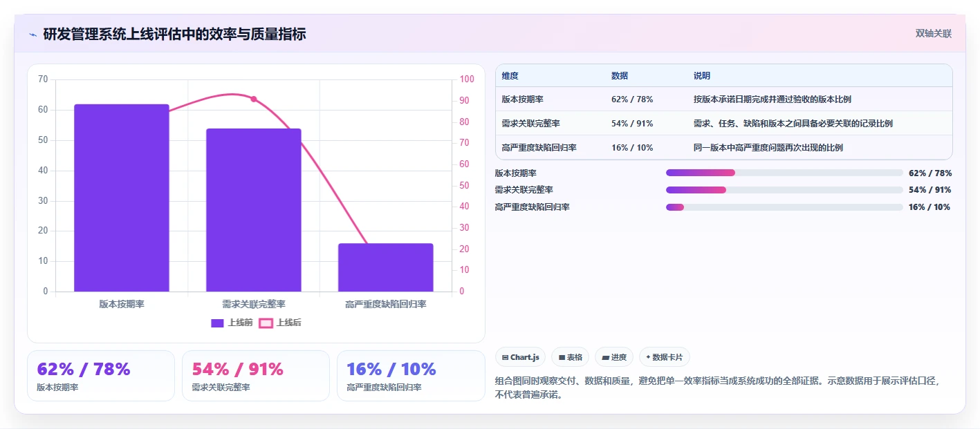Image resolution: width=980 pixels, height=429 pixels.
Task: Toggle the 上线后 legend series
Action: point(280,323)
